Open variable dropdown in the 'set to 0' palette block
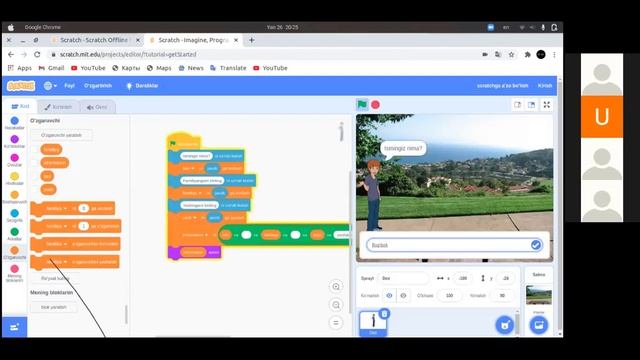The image size is (640, 360). [x=57, y=208]
